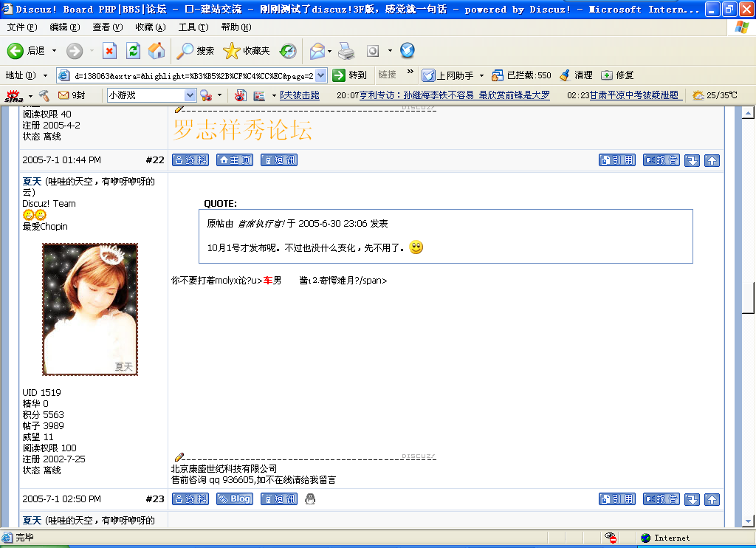The width and height of the screenshot is (756, 548).
Task: Click the 转到 Go button
Action: click(x=349, y=75)
